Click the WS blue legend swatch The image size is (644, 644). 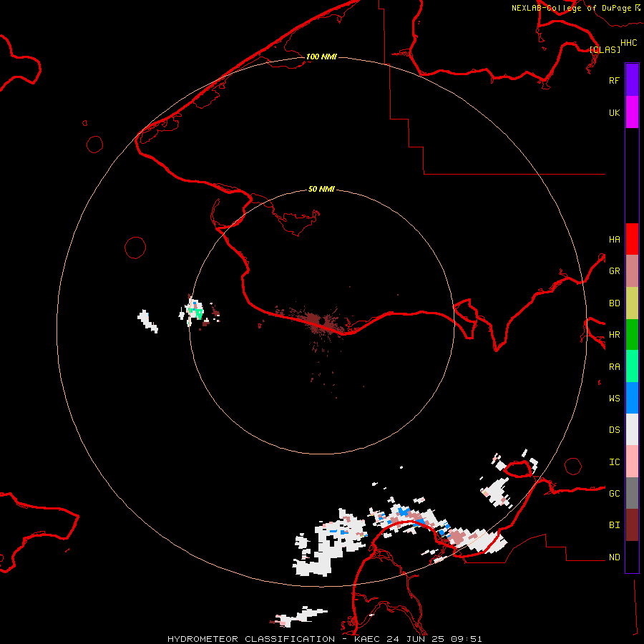pos(632,398)
